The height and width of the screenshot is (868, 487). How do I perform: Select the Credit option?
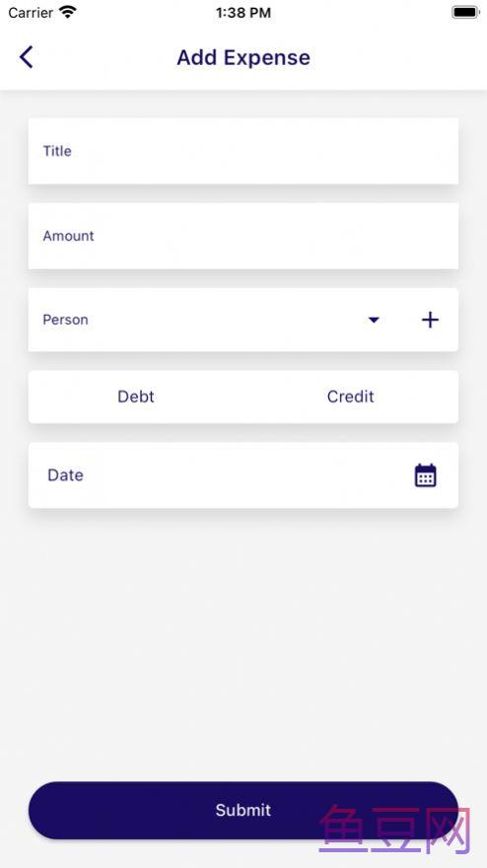pos(350,397)
